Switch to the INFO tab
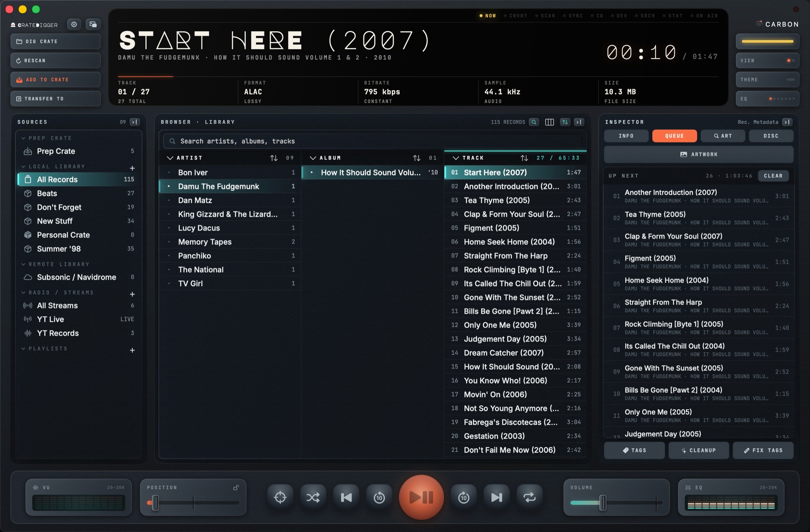Screen dimensions: 810x532 [x=626, y=136]
